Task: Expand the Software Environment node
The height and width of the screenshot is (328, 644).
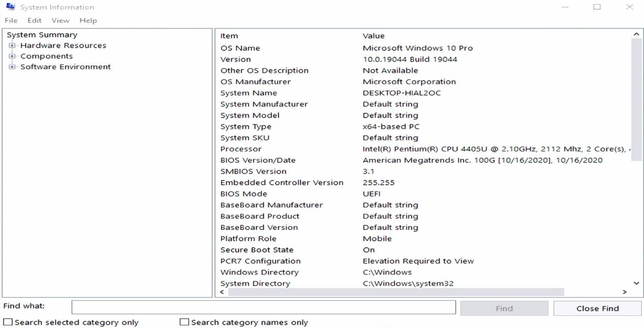Action: (x=12, y=67)
